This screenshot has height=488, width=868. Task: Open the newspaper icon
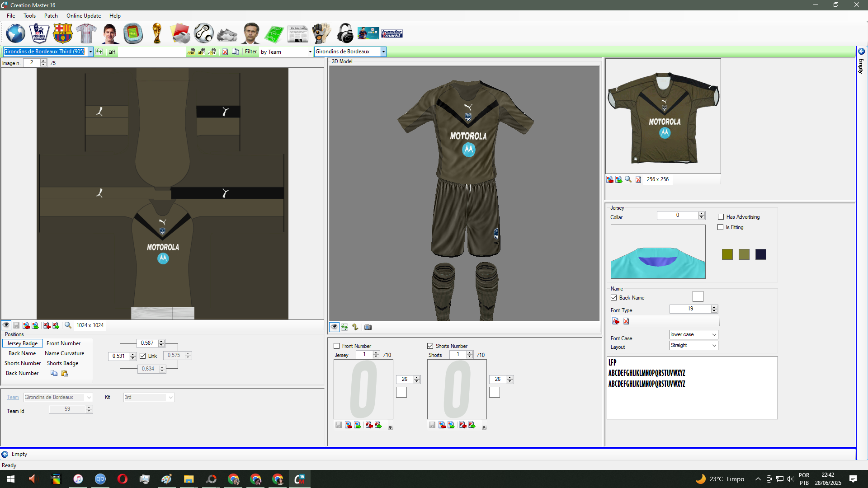pyautogui.click(x=298, y=33)
